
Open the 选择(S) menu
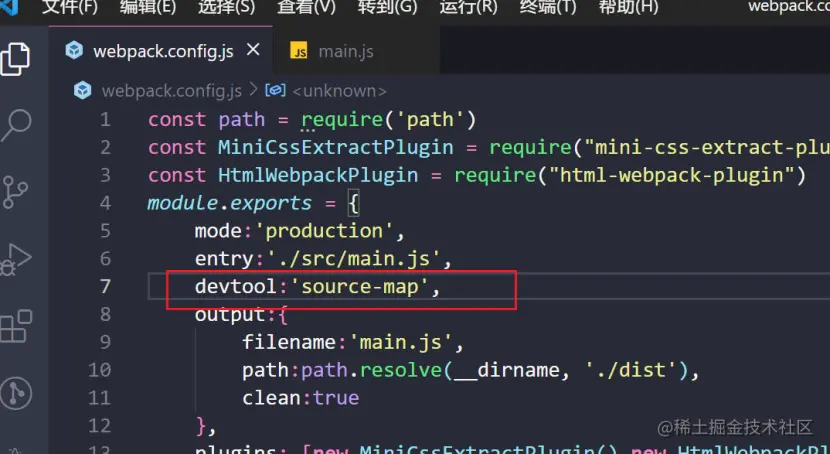(227, 7)
